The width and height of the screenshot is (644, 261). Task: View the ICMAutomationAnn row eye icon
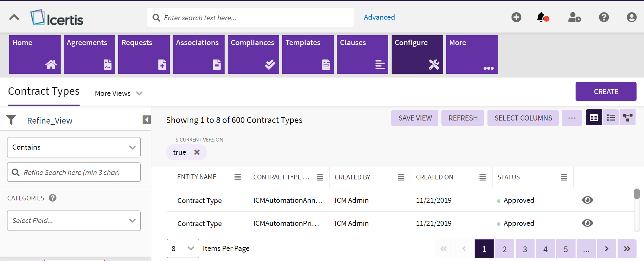[587, 200]
